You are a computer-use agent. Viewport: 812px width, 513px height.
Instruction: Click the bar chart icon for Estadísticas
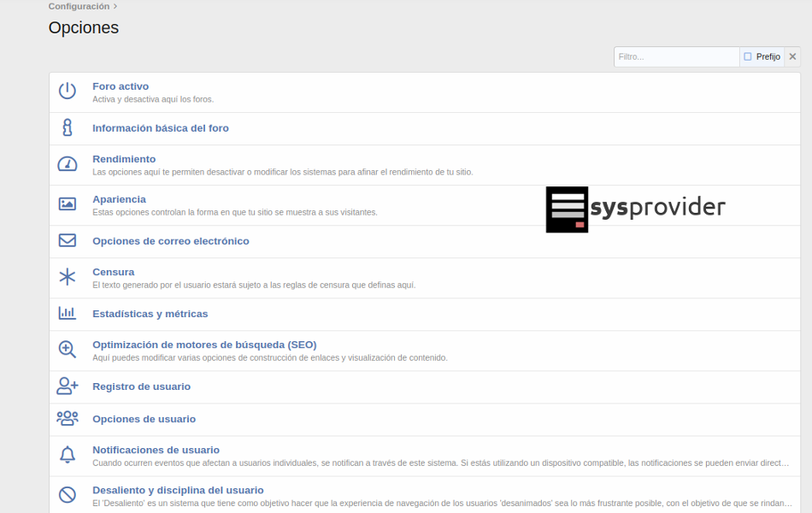tap(68, 314)
